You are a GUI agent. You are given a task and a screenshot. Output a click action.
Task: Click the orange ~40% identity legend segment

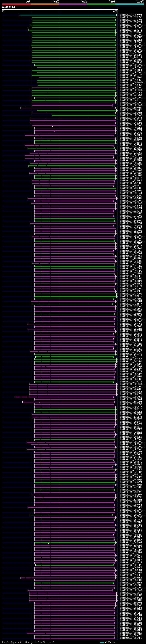point(45,4)
